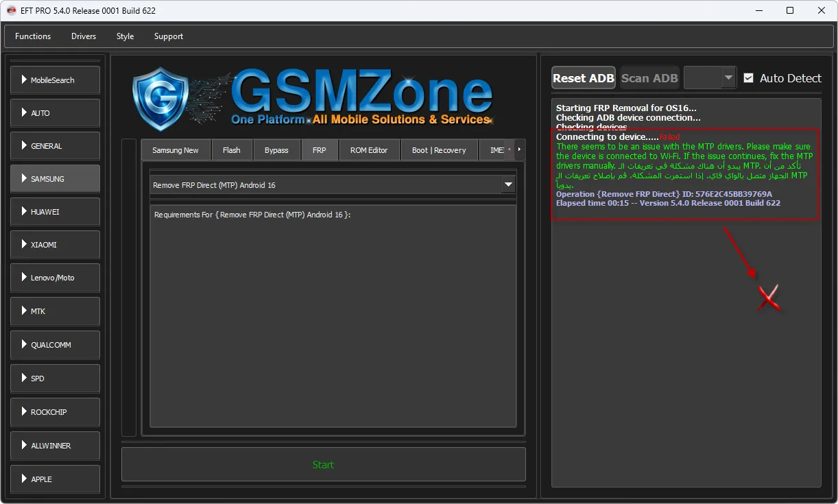Expand the XIAOMI sidebar section
The image size is (838, 504).
click(x=55, y=245)
